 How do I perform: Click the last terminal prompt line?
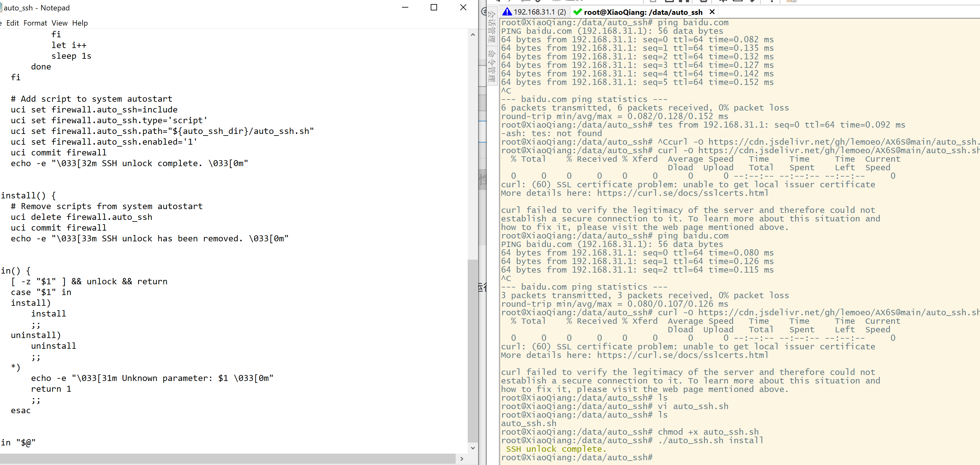coord(577,457)
